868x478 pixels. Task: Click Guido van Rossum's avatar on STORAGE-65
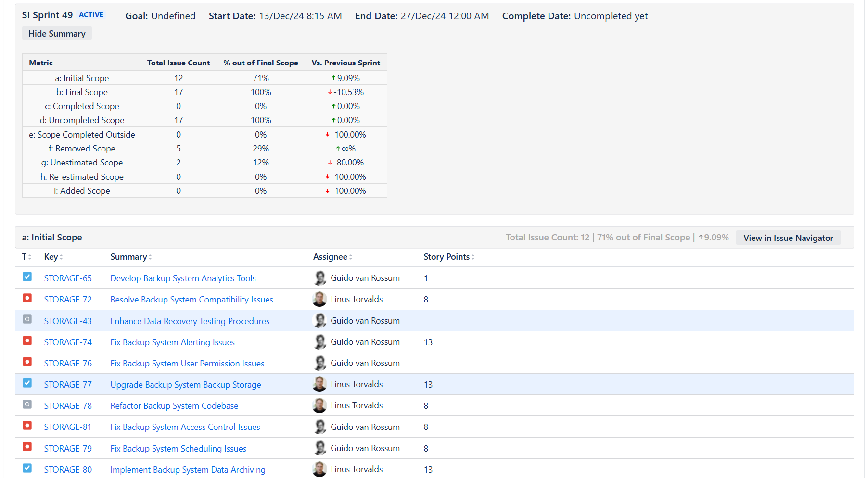coord(319,277)
